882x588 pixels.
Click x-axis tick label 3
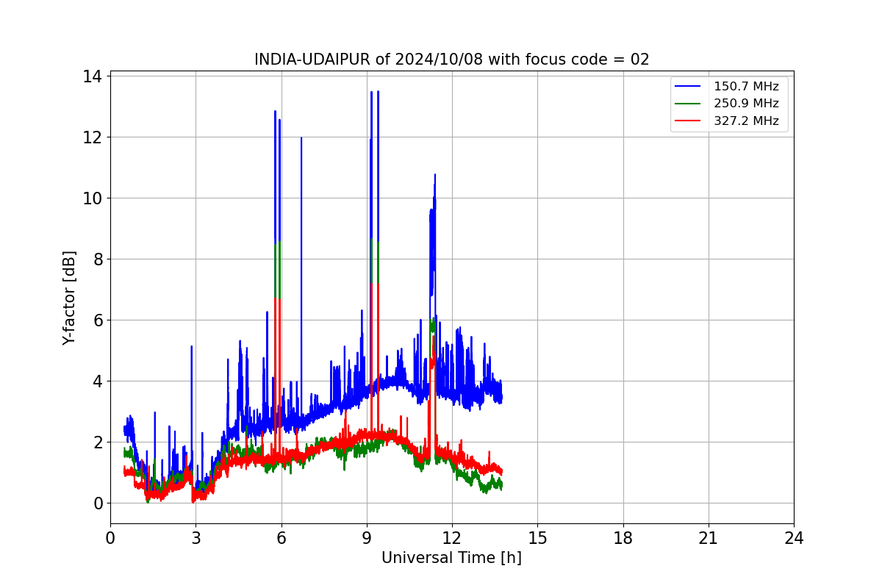196,538
